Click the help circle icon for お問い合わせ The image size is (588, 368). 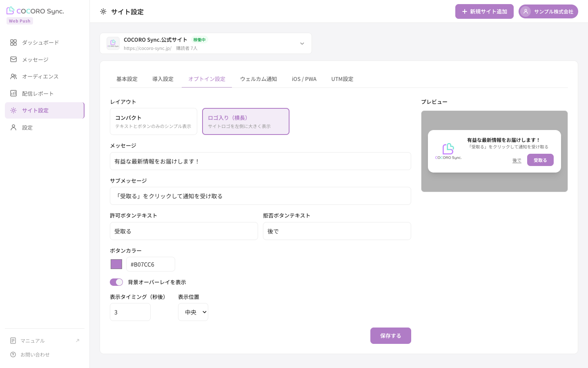pyautogui.click(x=13, y=355)
